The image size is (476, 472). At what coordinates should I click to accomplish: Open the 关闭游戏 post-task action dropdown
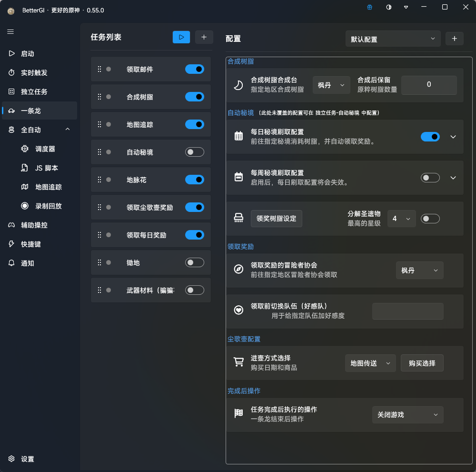(x=407, y=415)
